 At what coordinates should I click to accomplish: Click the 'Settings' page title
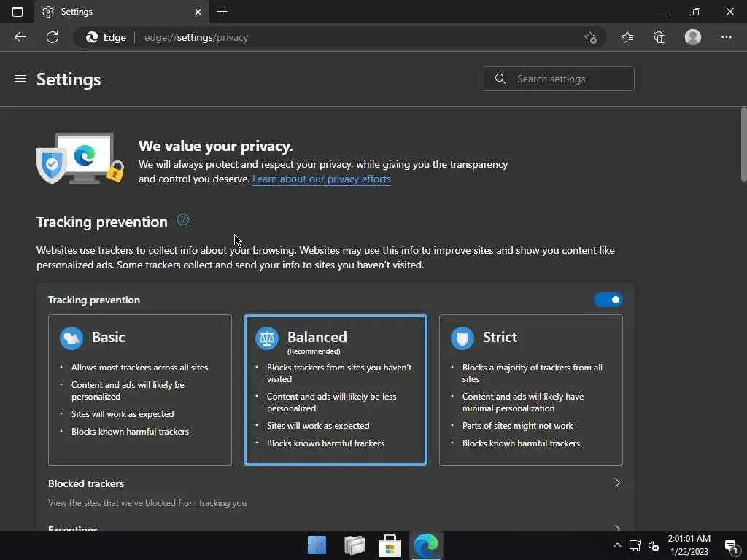coord(69,79)
